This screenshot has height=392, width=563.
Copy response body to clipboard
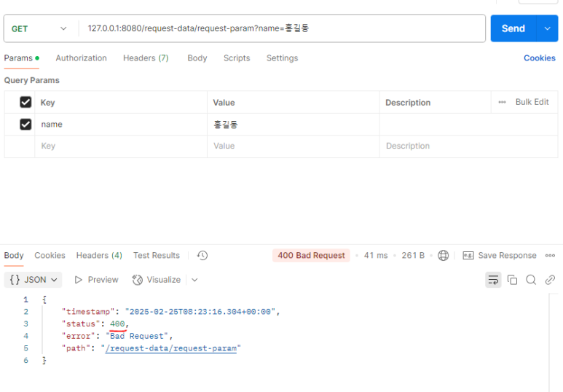pos(512,280)
